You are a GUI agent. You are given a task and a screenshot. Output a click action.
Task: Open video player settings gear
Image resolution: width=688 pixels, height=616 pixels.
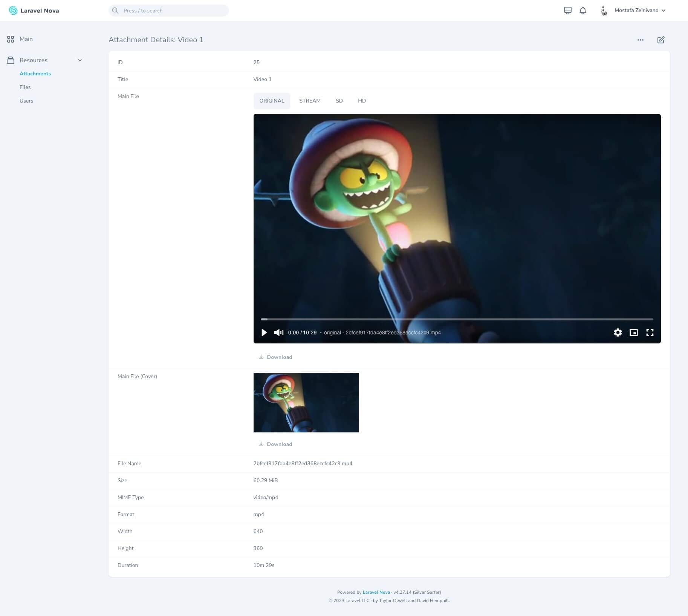click(x=618, y=333)
